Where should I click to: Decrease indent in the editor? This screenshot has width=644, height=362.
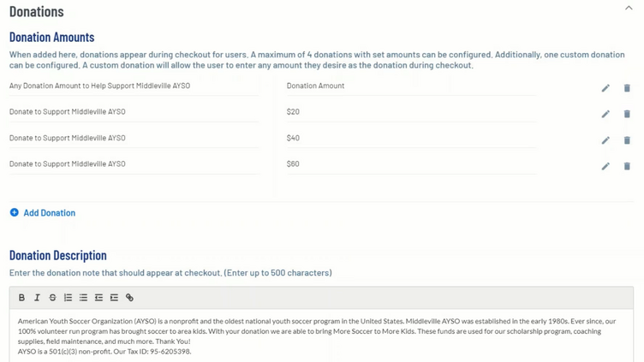[98, 298]
